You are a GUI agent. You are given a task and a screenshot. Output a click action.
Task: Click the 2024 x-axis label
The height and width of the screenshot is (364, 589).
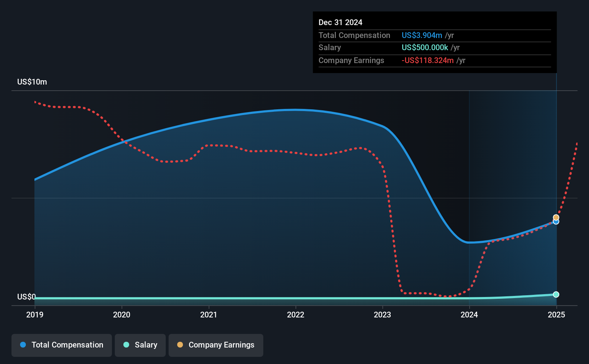point(469,315)
